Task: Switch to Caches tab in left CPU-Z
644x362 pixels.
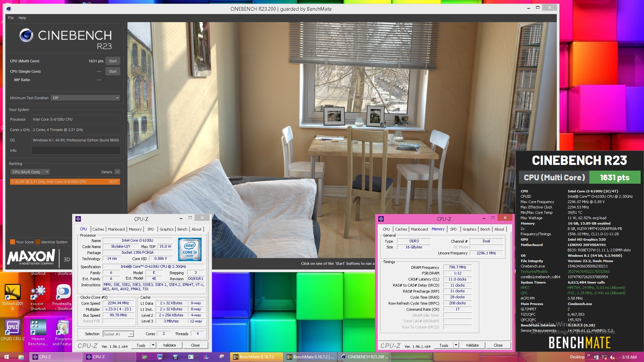Action: [98, 229]
